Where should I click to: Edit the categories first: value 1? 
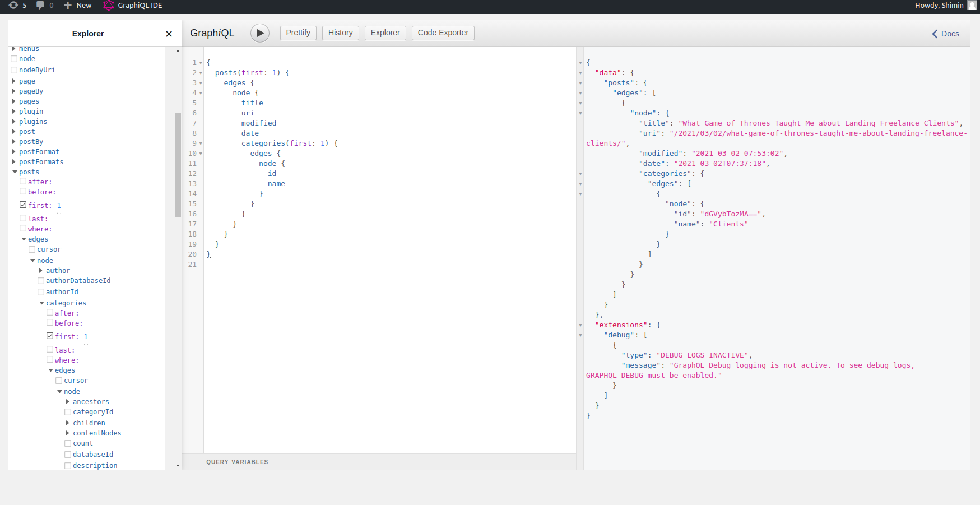(86, 337)
